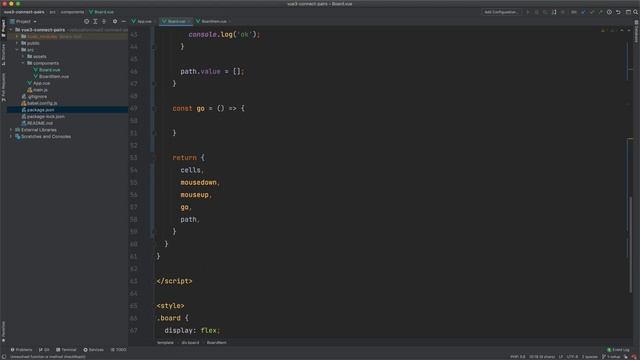Click the Debug bug icon

(x=536, y=12)
